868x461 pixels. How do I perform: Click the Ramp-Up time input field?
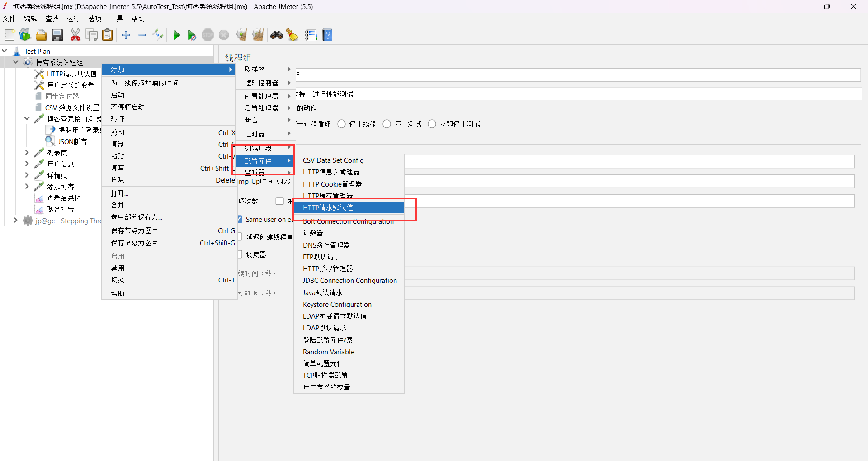(x=629, y=182)
